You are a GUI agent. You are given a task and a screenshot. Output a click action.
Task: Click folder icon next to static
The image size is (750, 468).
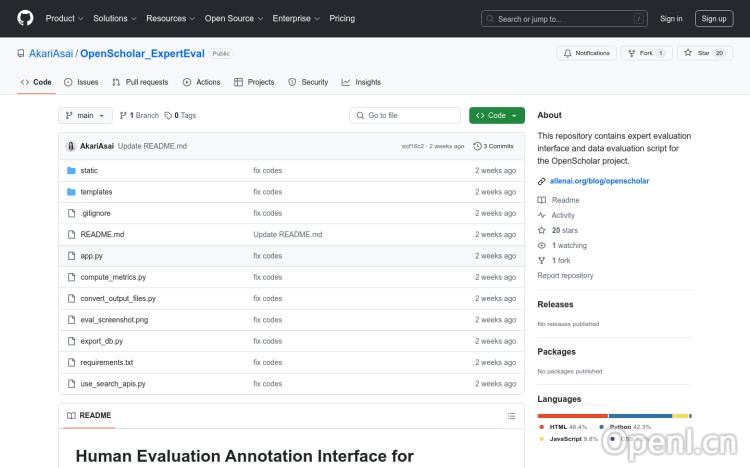click(71, 170)
